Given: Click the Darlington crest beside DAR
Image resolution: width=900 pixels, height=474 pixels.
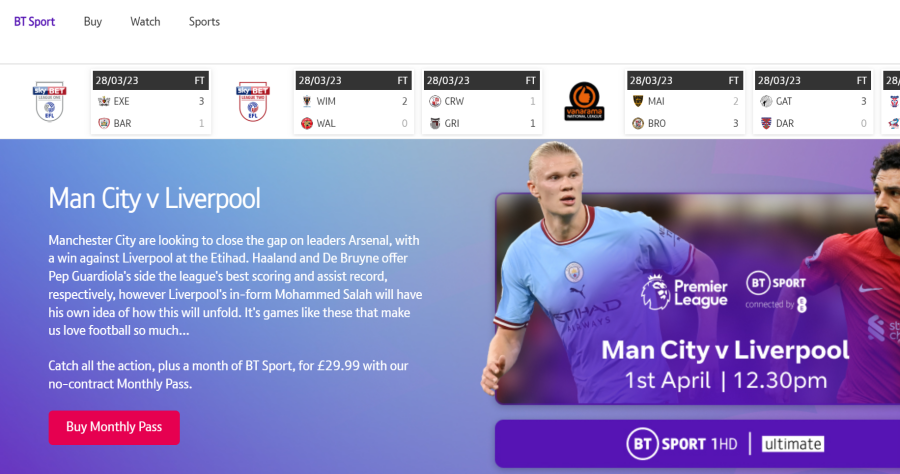Looking at the screenshot, I should click(x=766, y=123).
